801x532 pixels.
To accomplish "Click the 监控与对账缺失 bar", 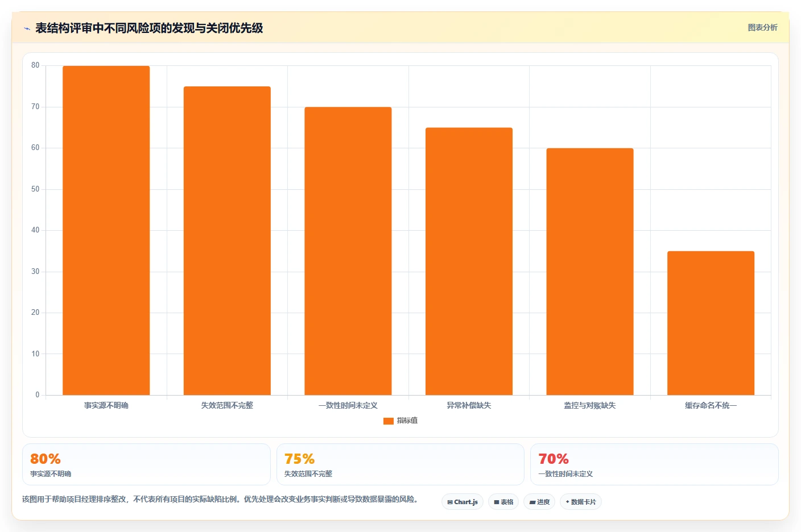I will [590, 272].
